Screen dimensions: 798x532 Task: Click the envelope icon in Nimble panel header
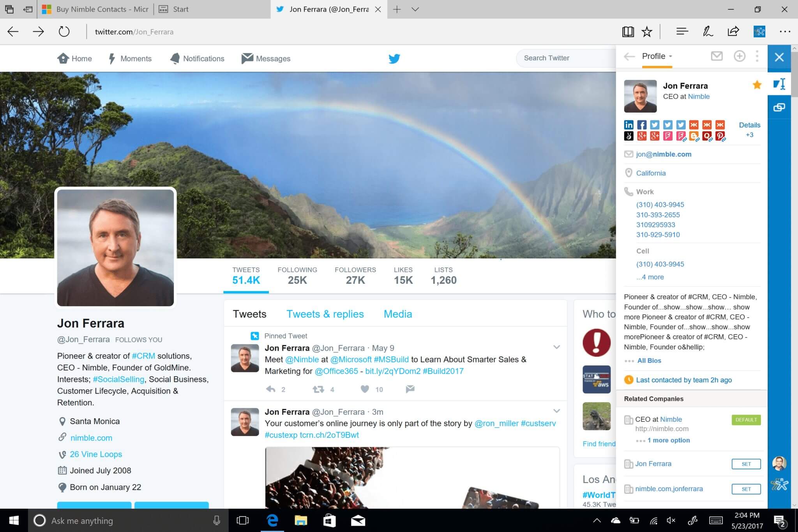(717, 57)
